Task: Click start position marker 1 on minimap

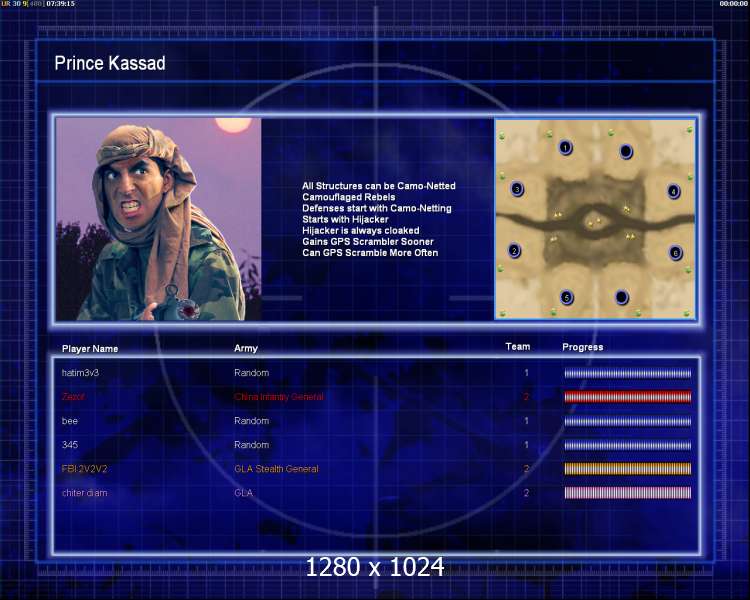Action: pos(565,147)
